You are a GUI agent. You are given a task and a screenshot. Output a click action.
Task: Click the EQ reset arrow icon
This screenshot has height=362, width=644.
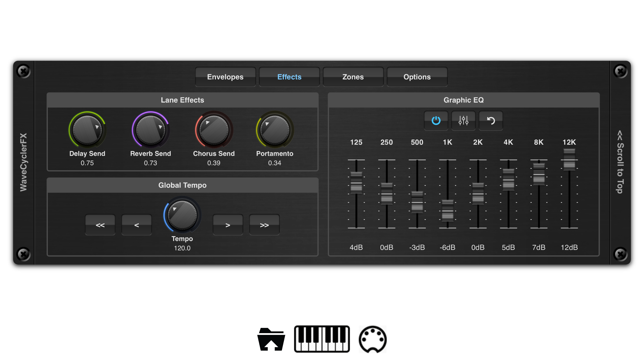click(x=491, y=120)
